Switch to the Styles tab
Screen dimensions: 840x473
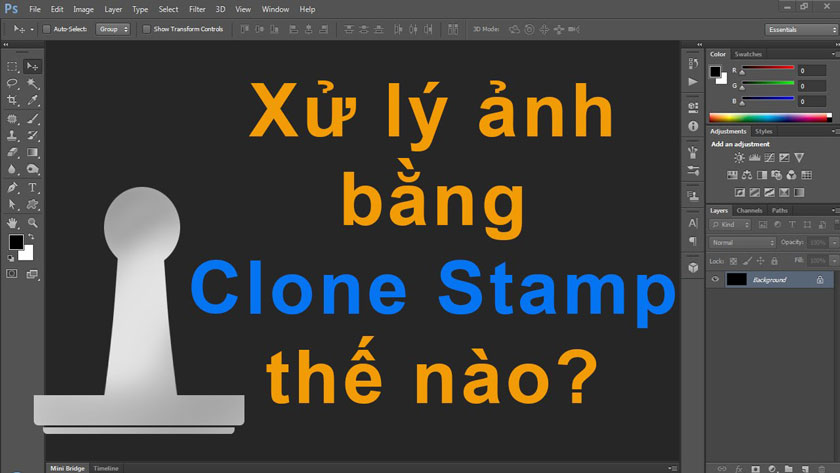(763, 131)
